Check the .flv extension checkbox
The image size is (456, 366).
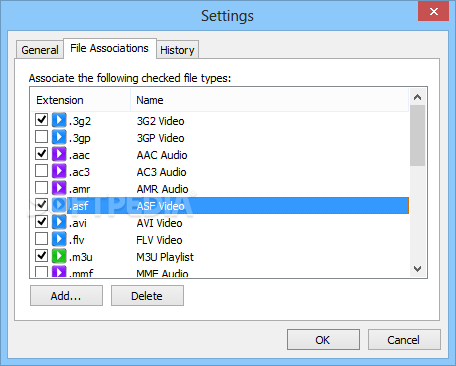pos(41,238)
